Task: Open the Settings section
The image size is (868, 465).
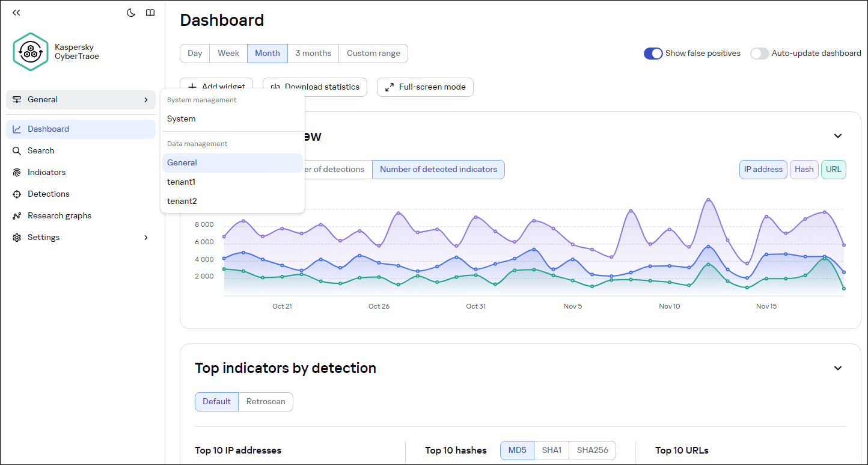Action: click(43, 237)
